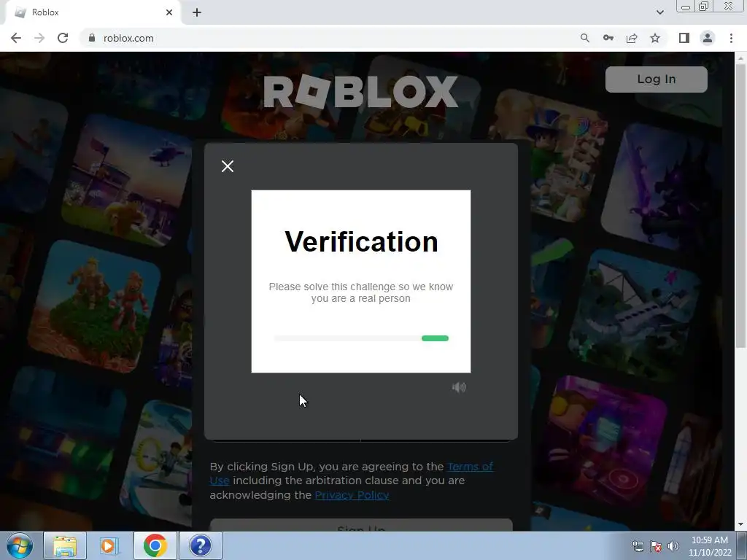This screenshot has width=747, height=560.
Task: View site info via the padlock icon
Action: [x=92, y=38]
